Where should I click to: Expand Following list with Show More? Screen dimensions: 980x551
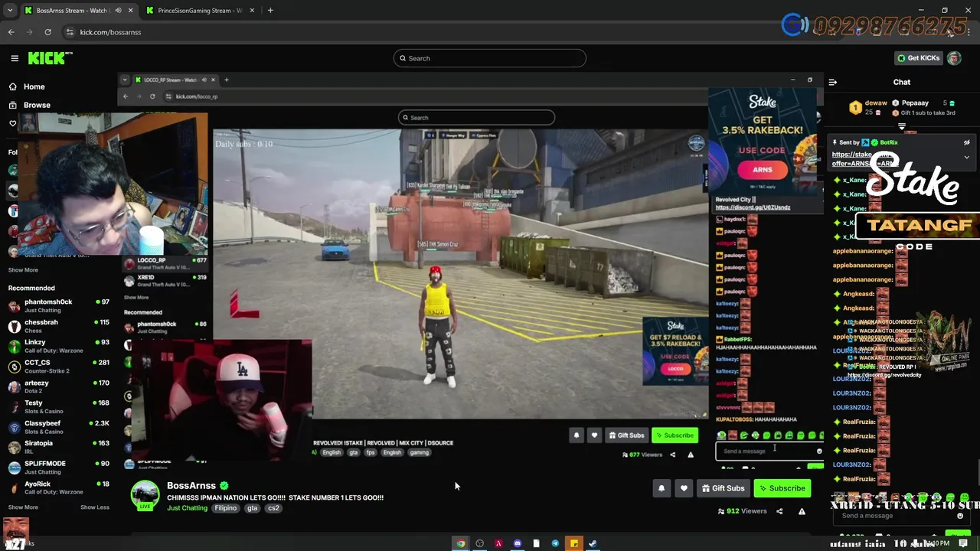click(x=23, y=270)
